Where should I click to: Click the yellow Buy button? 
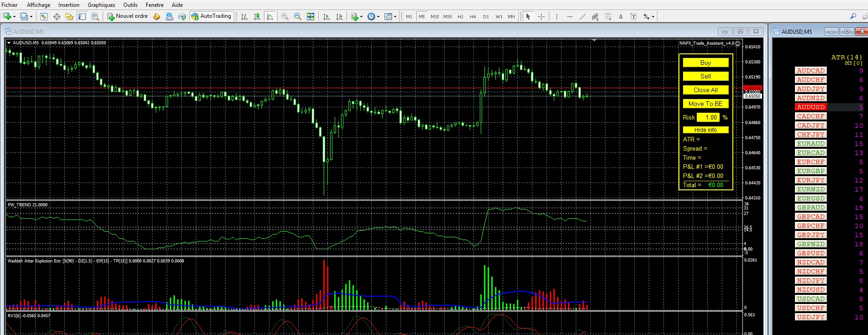point(705,63)
